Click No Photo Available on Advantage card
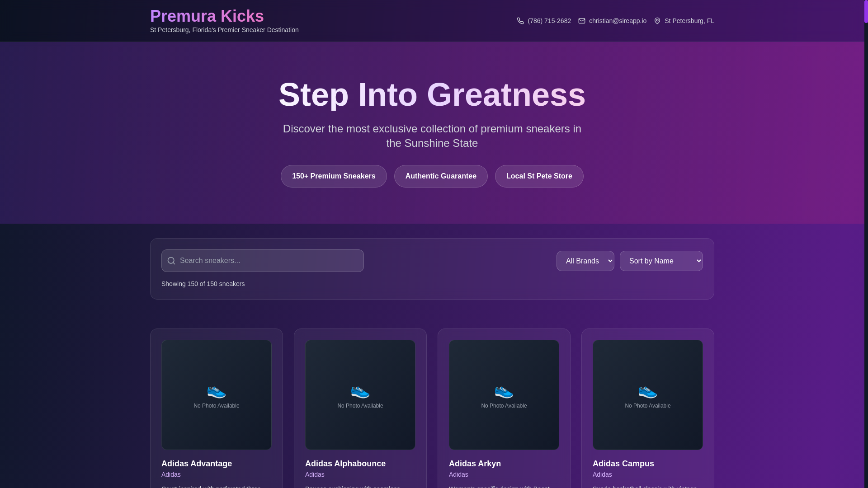Image resolution: width=868 pixels, height=488 pixels. [x=217, y=406]
